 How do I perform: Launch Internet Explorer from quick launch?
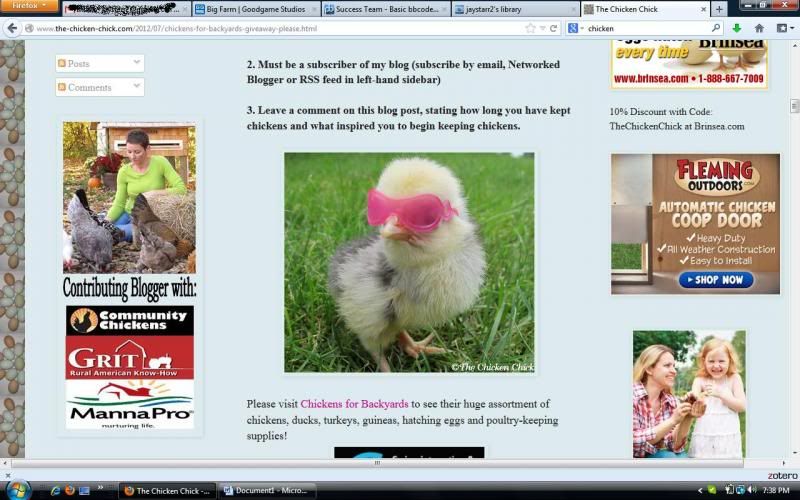(56, 491)
